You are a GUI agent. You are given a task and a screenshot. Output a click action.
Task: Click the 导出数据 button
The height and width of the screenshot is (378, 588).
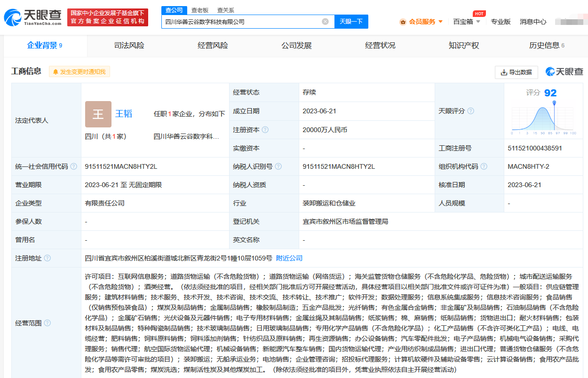(x=516, y=72)
